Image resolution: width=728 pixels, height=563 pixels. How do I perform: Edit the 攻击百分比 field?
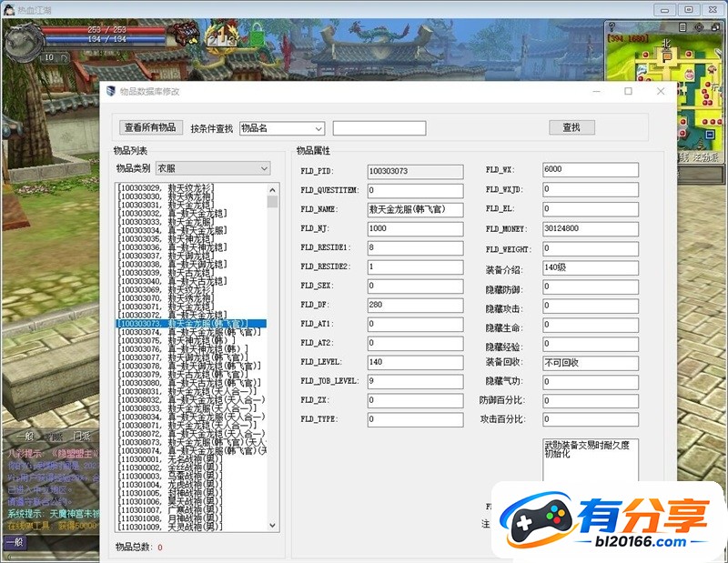pos(590,419)
